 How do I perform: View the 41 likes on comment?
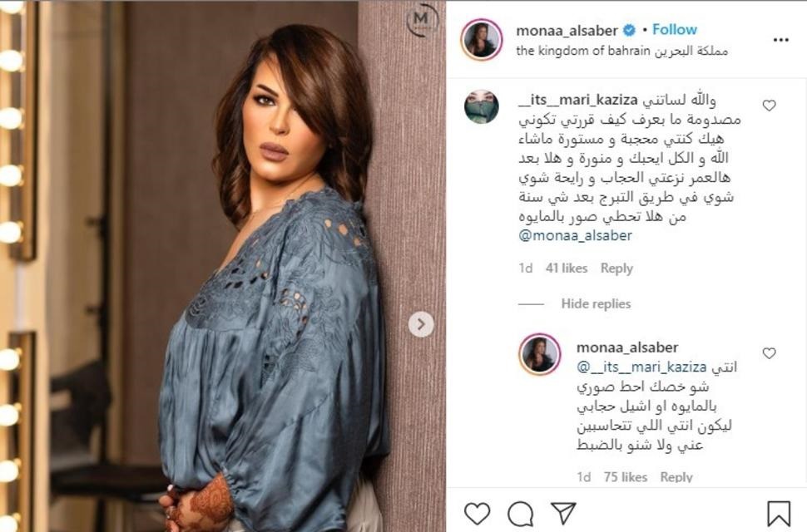coord(567,268)
